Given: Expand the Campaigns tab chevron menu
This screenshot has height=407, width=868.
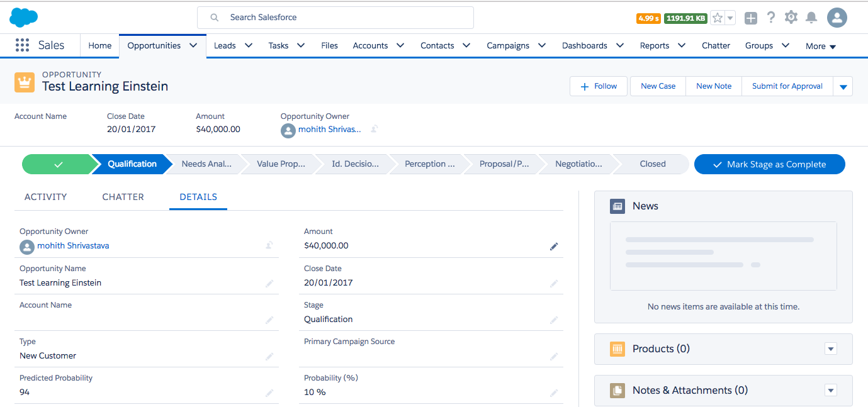Looking at the screenshot, I should (541, 45).
